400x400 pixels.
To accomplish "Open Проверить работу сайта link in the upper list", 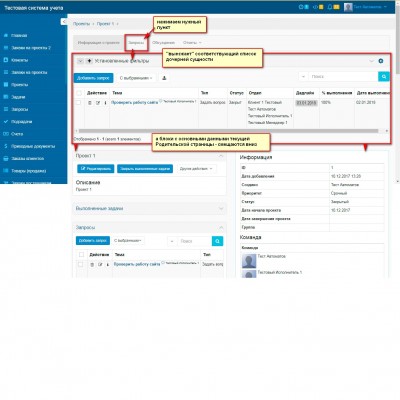I will click(134, 103).
